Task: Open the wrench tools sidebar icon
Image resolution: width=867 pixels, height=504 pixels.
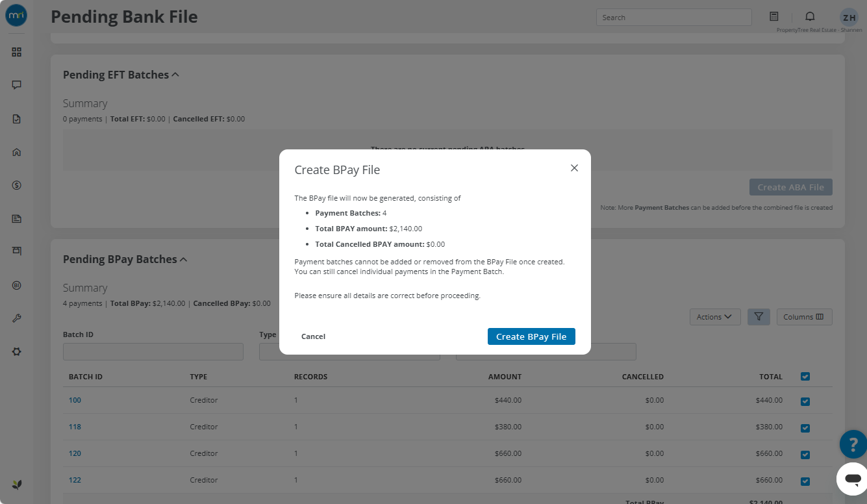Action: point(17,318)
